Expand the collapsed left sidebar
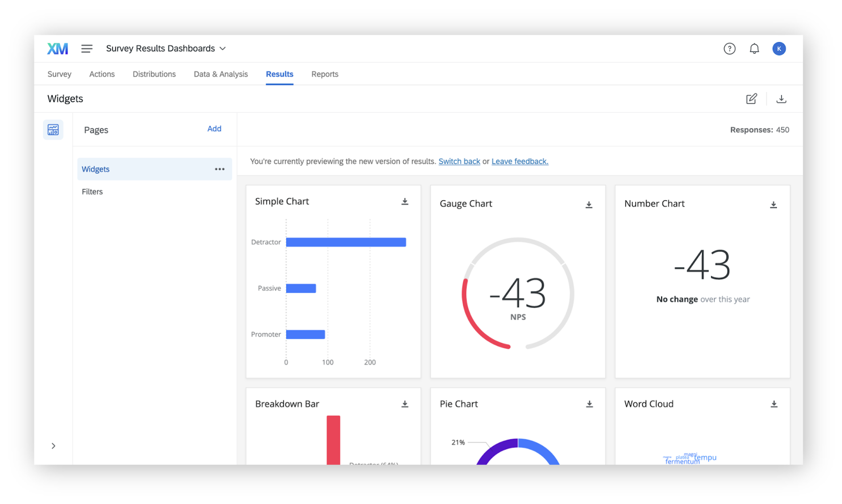This screenshot has width=842, height=504. coord(53,446)
